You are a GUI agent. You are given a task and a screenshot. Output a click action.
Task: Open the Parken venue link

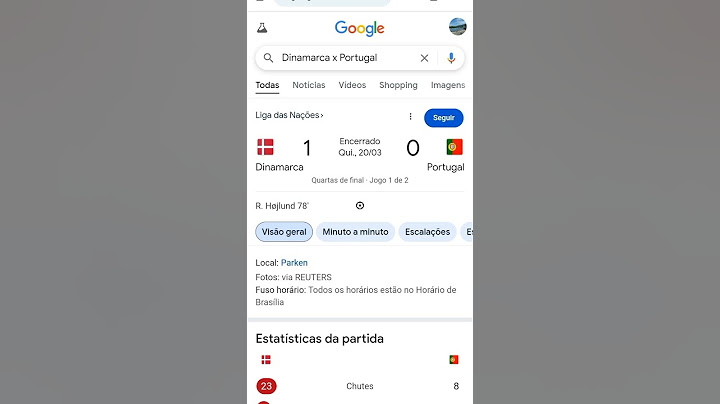pos(294,263)
